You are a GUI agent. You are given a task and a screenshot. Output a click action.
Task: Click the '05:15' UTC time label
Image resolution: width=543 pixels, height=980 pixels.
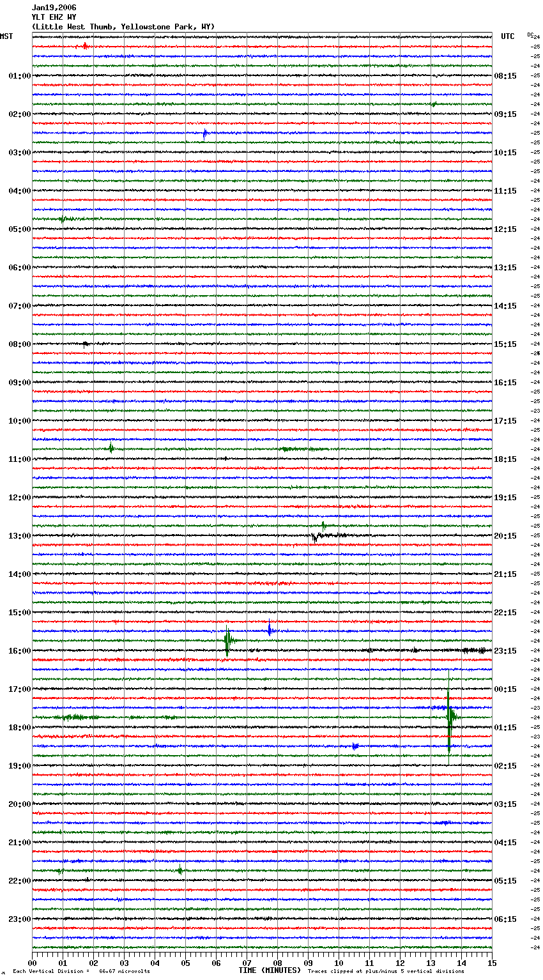point(505,881)
